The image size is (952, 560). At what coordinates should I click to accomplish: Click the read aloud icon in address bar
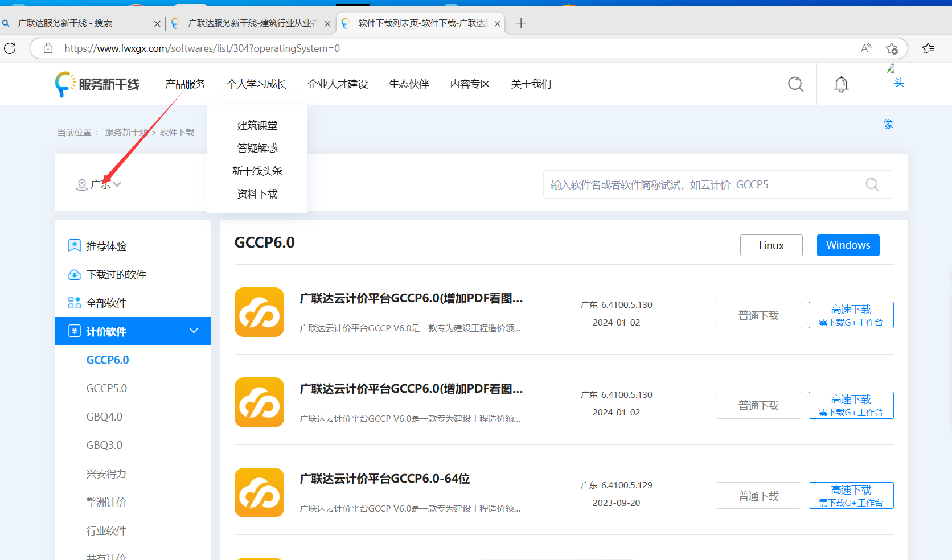coord(866,48)
